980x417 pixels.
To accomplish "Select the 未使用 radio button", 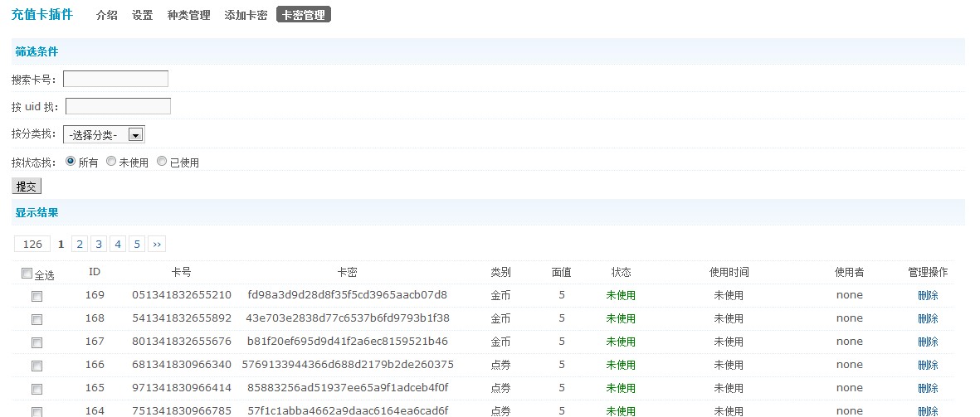I will point(111,162).
